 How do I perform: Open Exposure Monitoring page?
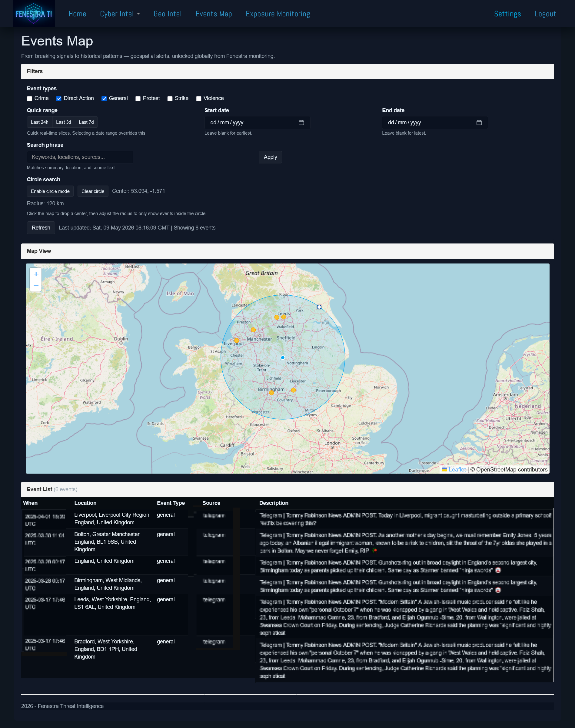point(278,14)
